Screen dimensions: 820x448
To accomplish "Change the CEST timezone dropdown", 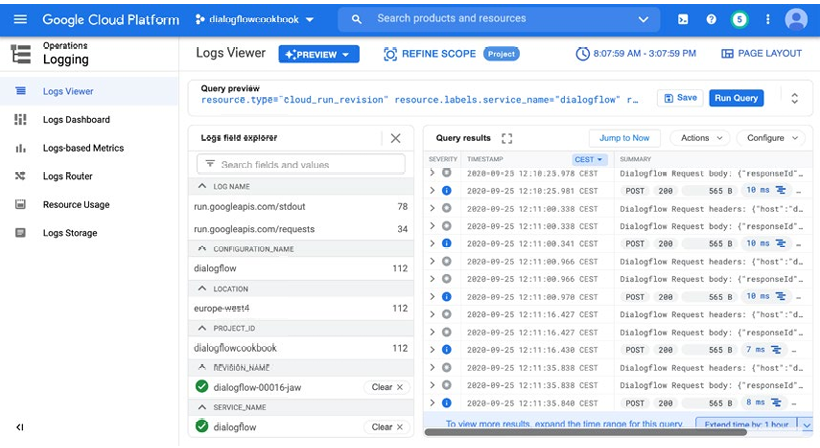I will (589, 159).
